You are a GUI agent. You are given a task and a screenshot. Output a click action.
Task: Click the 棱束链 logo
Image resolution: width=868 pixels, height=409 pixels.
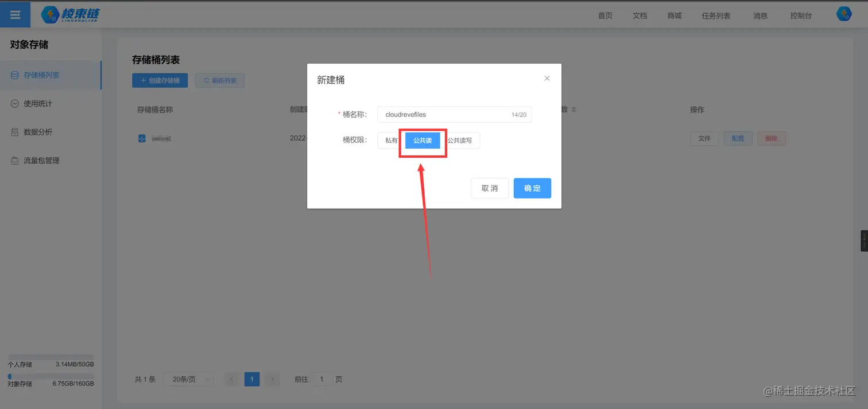71,15
